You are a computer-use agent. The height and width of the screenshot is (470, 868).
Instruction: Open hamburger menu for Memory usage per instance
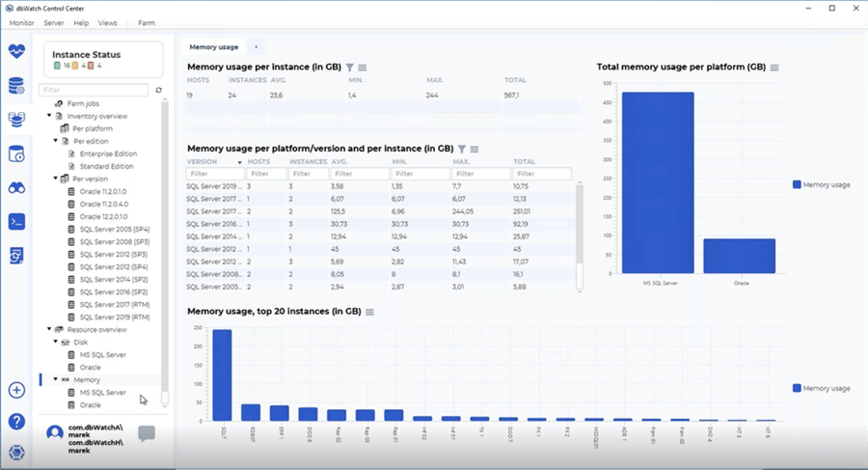coord(363,68)
